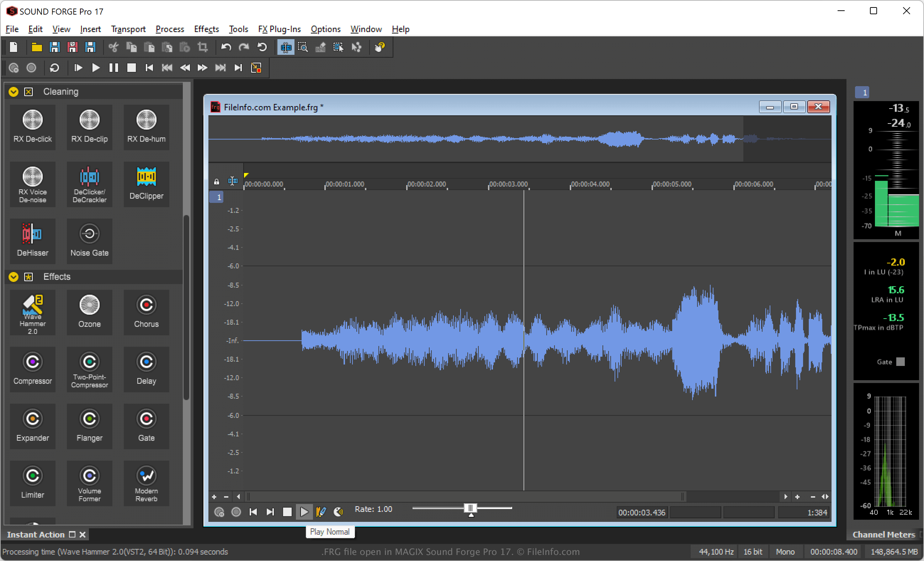Close the Instant Action panel
This screenshot has width=924, height=561.
(83, 535)
